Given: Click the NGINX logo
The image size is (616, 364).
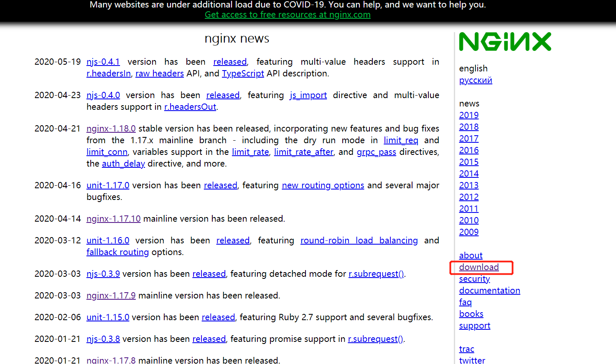Looking at the screenshot, I should pos(505,42).
